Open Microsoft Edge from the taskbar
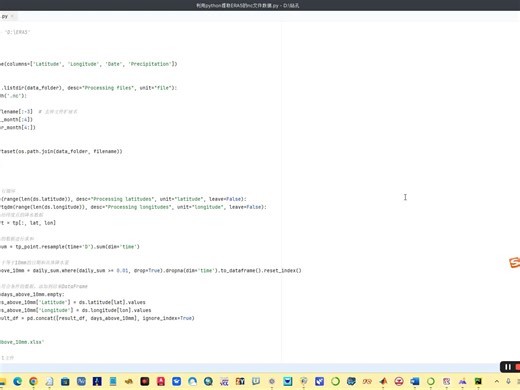Viewport: 520px width, 390px height. [17, 381]
